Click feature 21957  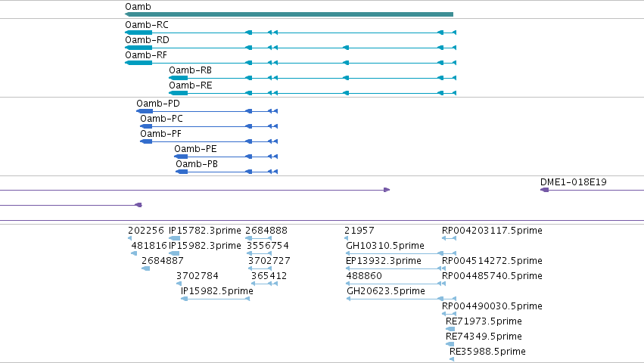(359, 231)
